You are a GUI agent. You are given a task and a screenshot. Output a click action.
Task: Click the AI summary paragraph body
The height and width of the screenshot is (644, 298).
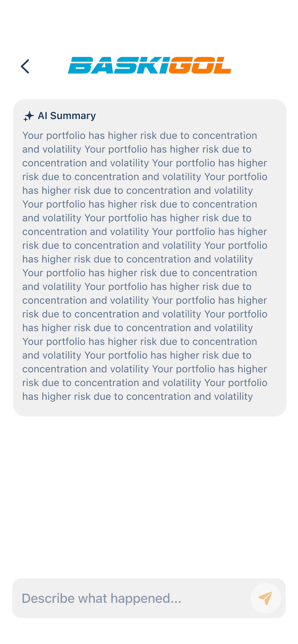pos(145,266)
